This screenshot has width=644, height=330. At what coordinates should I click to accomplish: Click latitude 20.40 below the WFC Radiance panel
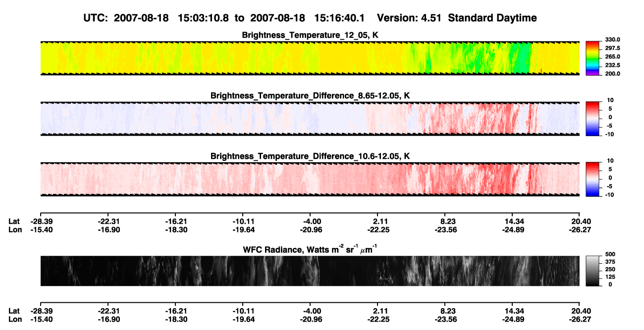tap(581, 311)
